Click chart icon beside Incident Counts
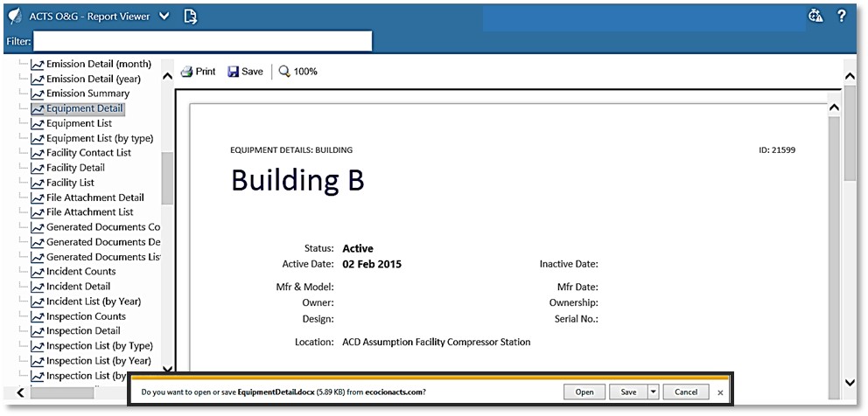868x416 pixels. 37,272
